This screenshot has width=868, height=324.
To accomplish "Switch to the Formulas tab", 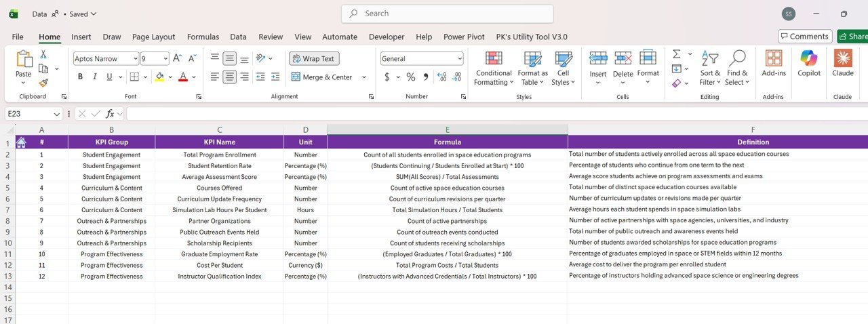I will point(203,37).
